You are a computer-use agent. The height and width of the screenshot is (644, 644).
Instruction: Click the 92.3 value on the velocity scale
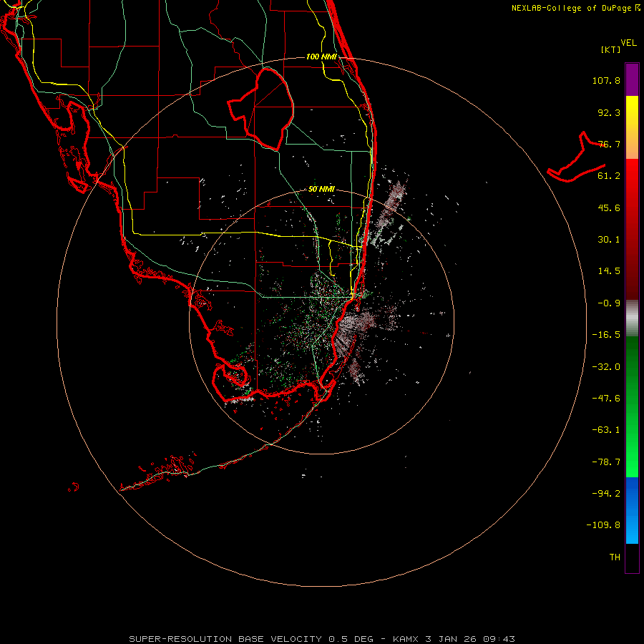[x=609, y=112]
